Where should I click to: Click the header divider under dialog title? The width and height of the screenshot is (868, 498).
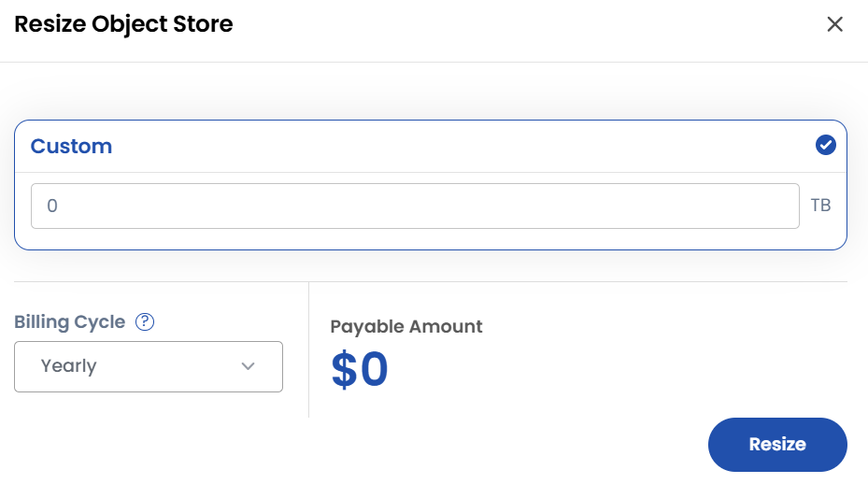click(434, 62)
